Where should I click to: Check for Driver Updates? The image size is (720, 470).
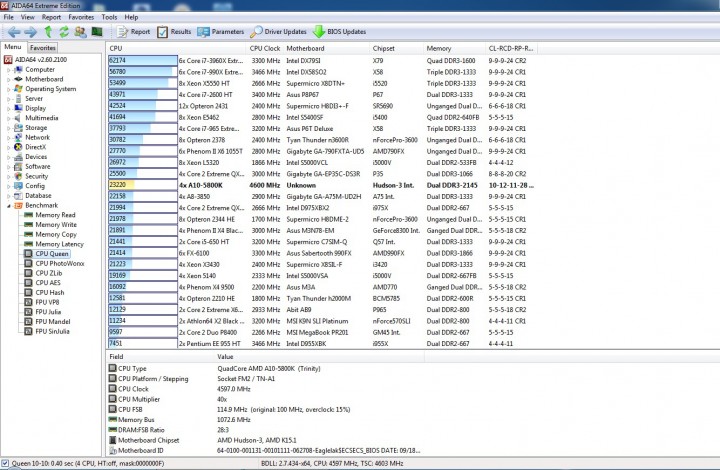[x=278, y=32]
